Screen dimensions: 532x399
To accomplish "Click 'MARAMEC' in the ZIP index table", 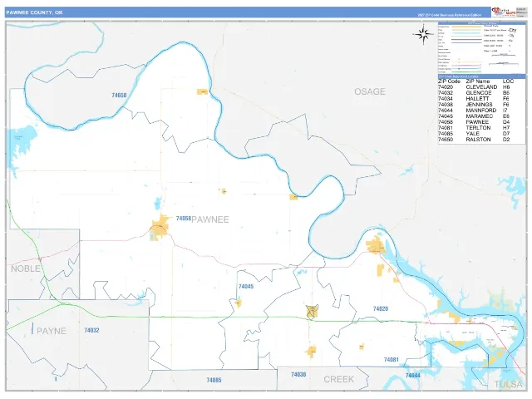I will click(480, 116).
